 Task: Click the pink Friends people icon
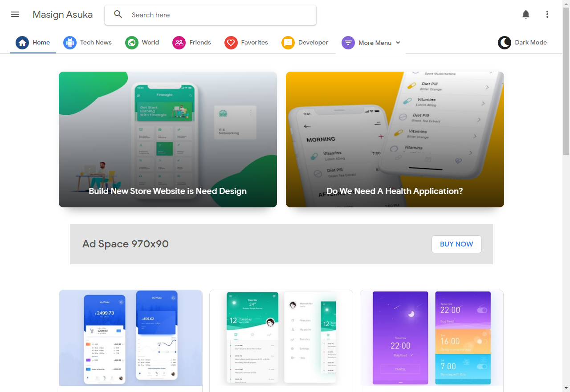[179, 43]
